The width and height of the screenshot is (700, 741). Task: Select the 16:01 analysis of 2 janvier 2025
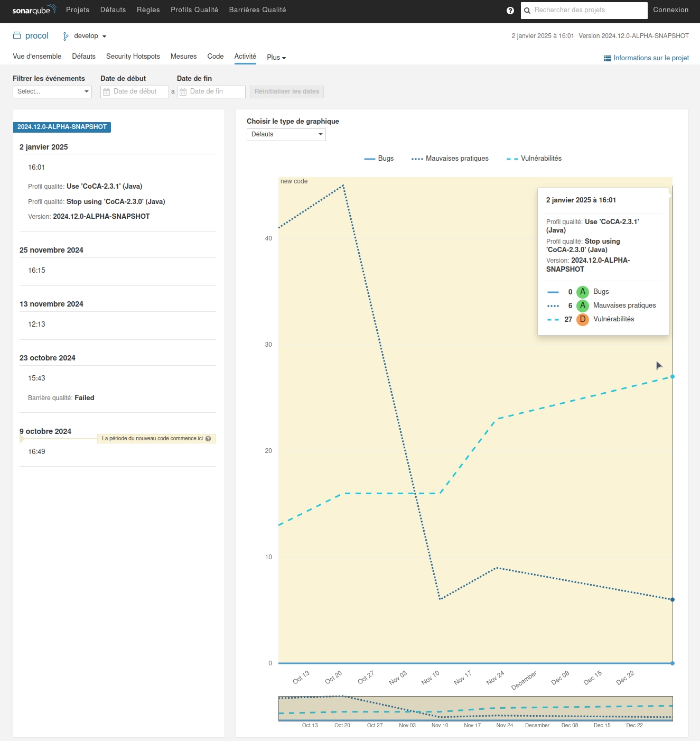point(36,168)
